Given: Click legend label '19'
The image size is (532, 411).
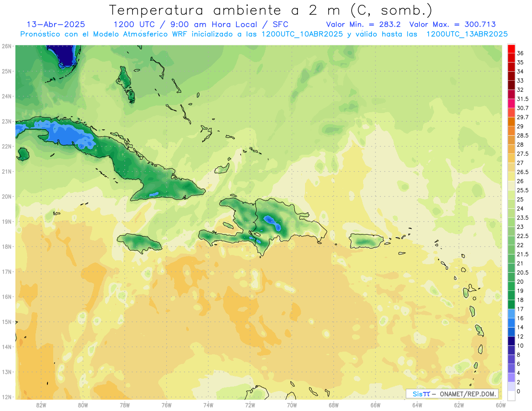Looking at the screenshot, I should (520, 291).
